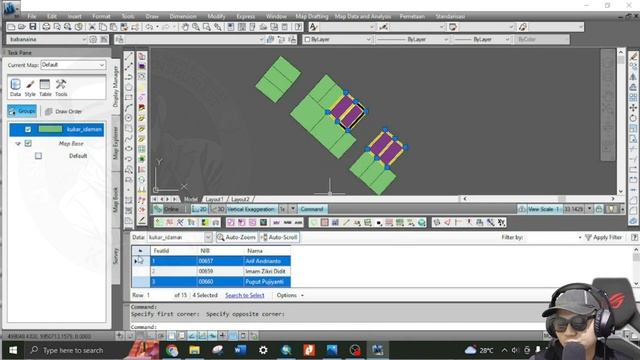Select the Zoom Window tool

point(207,27)
